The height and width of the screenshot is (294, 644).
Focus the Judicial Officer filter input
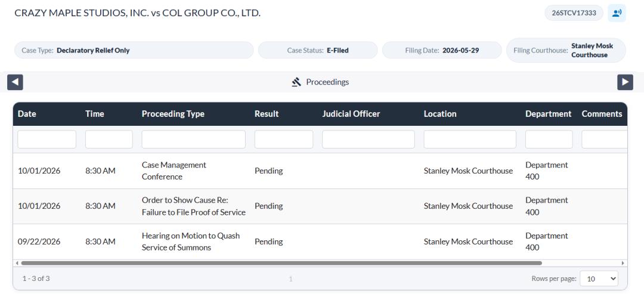pyautogui.click(x=369, y=139)
